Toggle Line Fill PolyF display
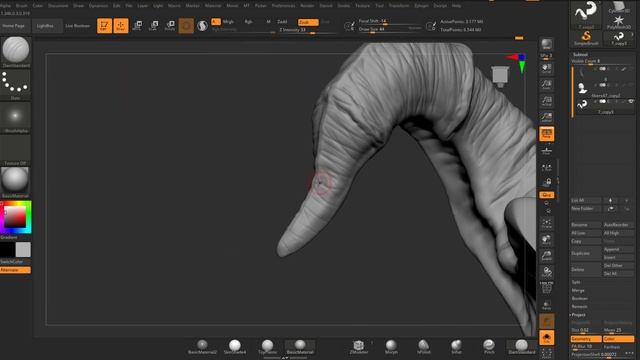This screenshot has width=640, height=360. [547, 287]
